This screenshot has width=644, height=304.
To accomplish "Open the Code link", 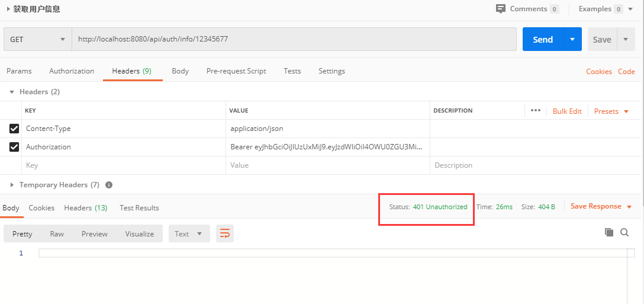I will click(x=626, y=72).
